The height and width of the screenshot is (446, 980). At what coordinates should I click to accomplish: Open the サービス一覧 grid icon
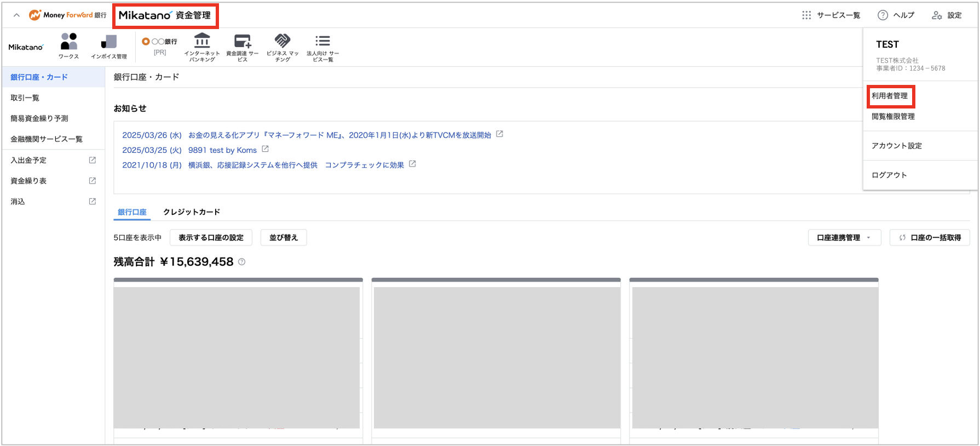806,15
